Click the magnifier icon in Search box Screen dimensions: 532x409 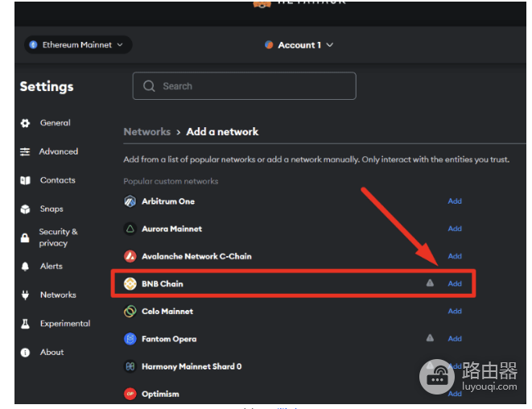(x=149, y=86)
